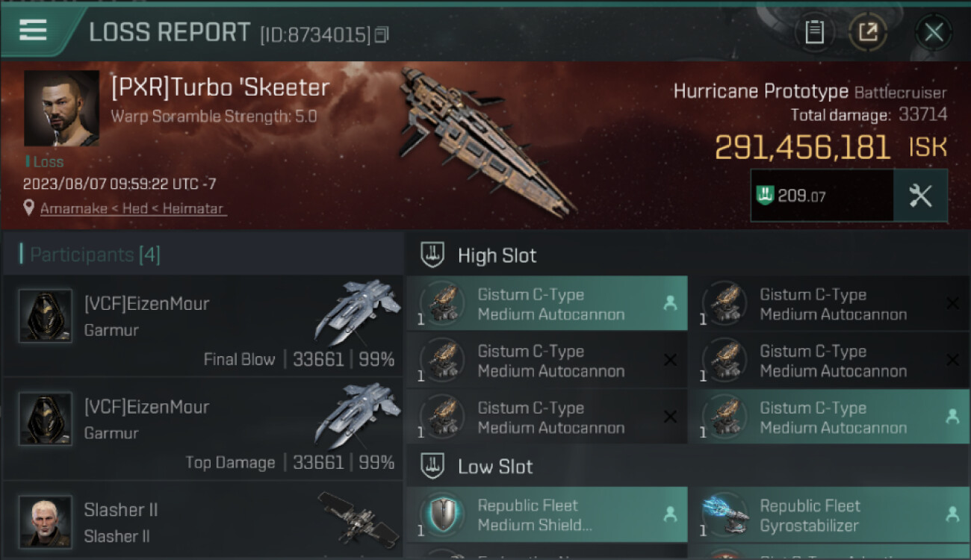Click the share export icon
The height and width of the screenshot is (560, 971).
[x=868, y=32]
